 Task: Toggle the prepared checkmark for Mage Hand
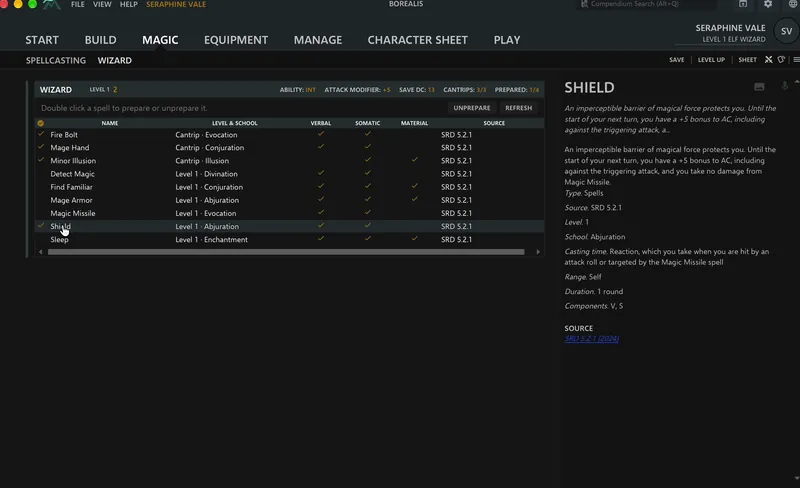click(x=41, y=147)
